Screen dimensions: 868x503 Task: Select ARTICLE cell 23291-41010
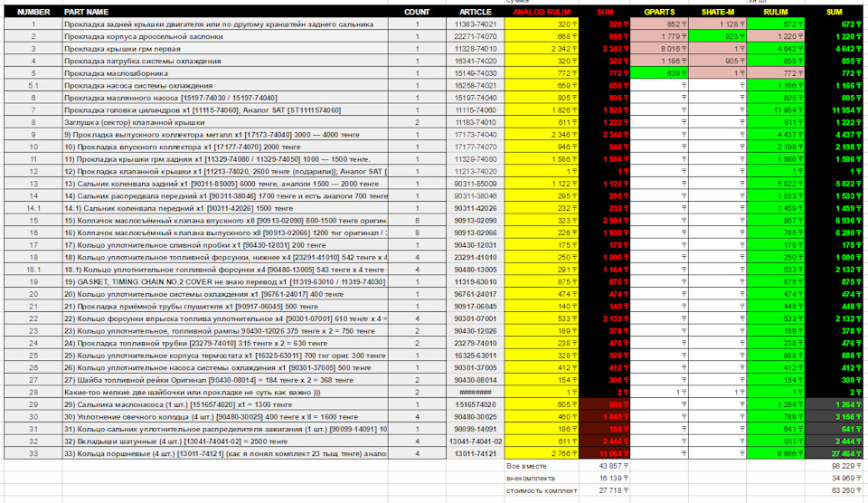(x=475, y=257)
